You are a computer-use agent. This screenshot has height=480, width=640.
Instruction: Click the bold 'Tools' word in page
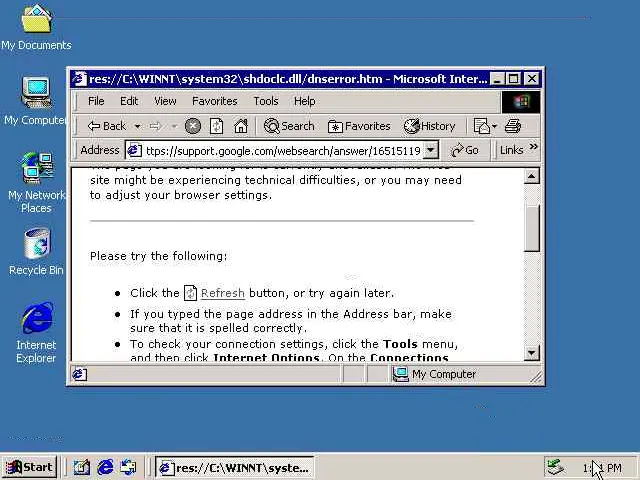tap(400, 344)
